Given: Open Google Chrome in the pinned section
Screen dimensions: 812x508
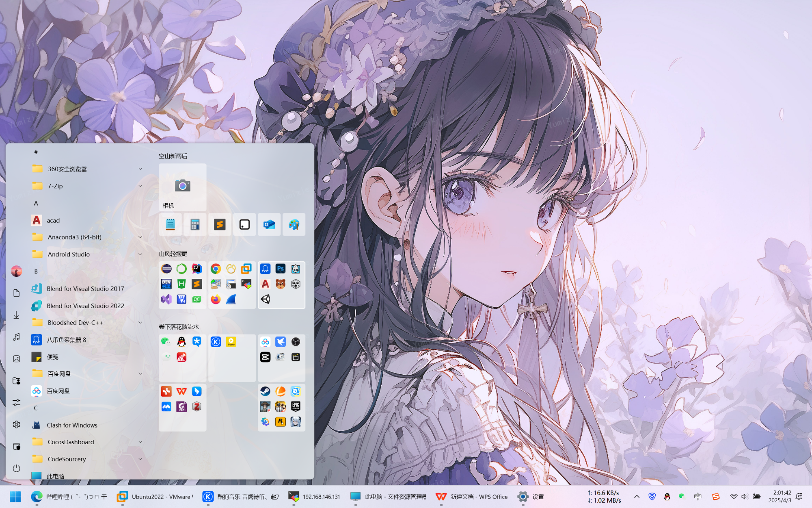Looking at the screenshot, I should tap(215, 269).
